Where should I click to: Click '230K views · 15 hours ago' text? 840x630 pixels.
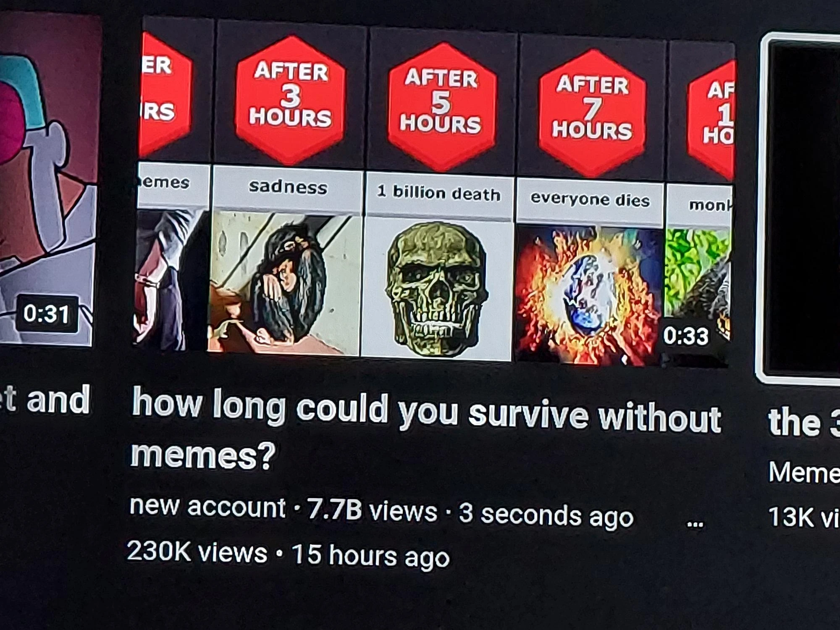[x=288, y=554]
